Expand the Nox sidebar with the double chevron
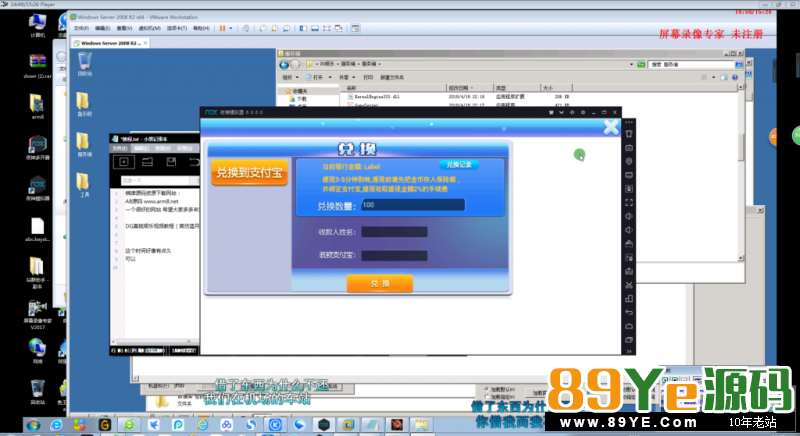 [629, 351]
